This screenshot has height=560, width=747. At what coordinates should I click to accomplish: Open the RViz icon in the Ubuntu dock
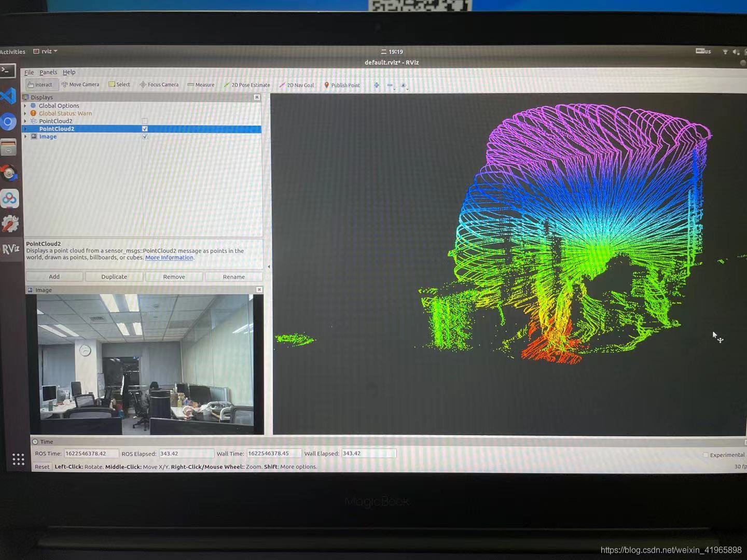(10, 248)
